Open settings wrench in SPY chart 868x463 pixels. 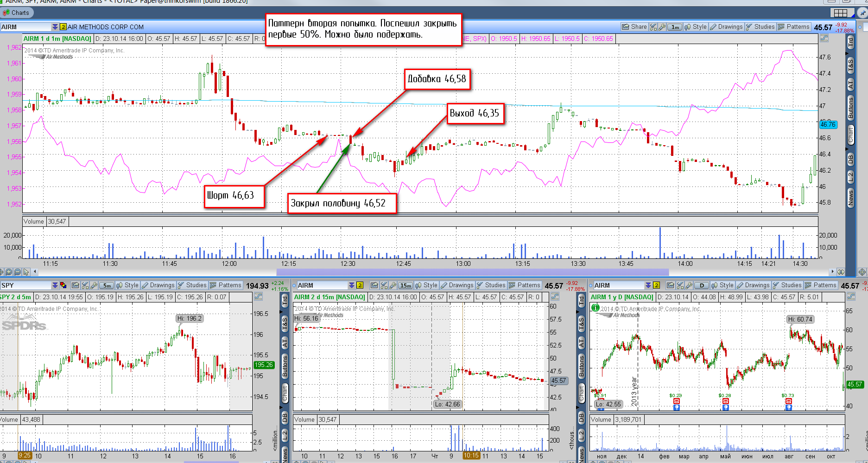[x=94, y=285]
